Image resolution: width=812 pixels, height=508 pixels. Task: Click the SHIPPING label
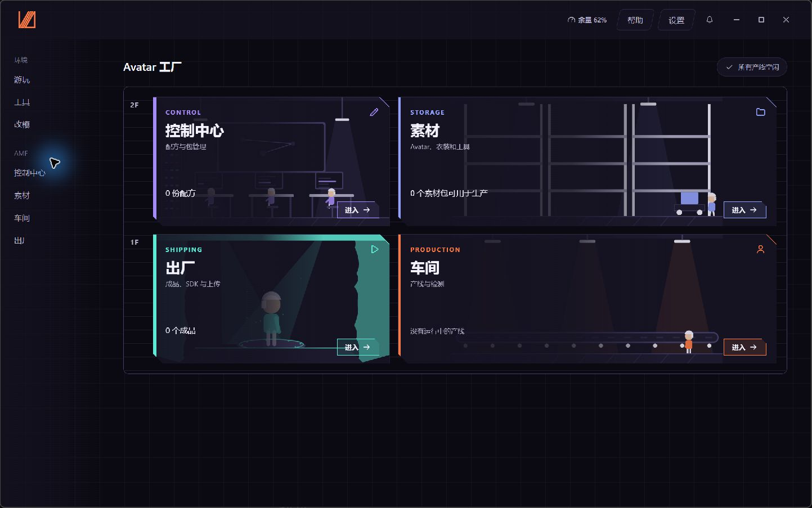coord(183,250)
